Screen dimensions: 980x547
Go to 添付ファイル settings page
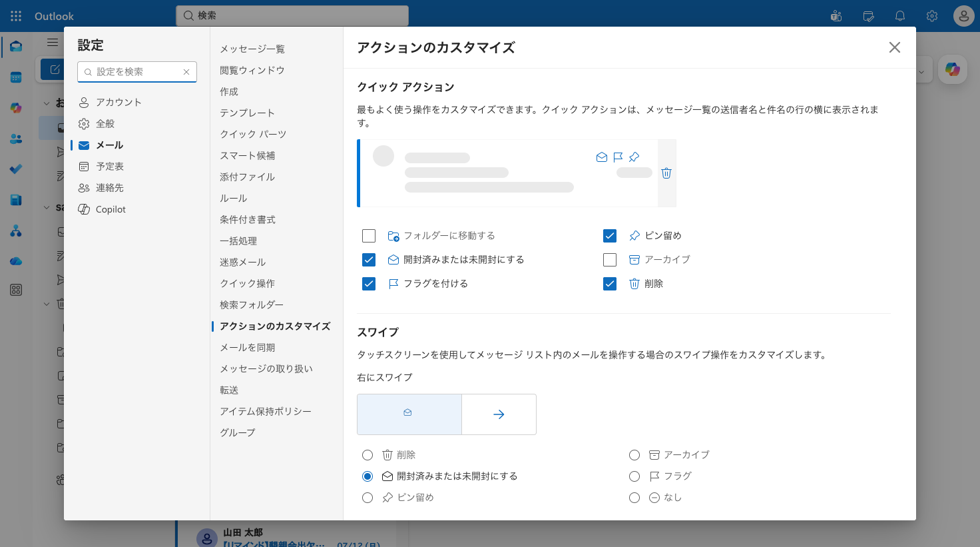click(248, 177)
